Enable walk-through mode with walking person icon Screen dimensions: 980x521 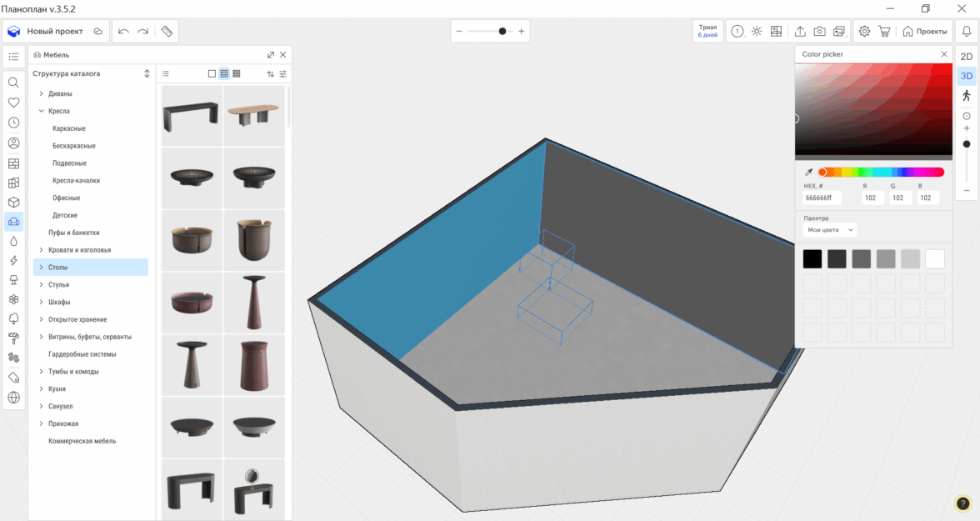click(967, 96)
